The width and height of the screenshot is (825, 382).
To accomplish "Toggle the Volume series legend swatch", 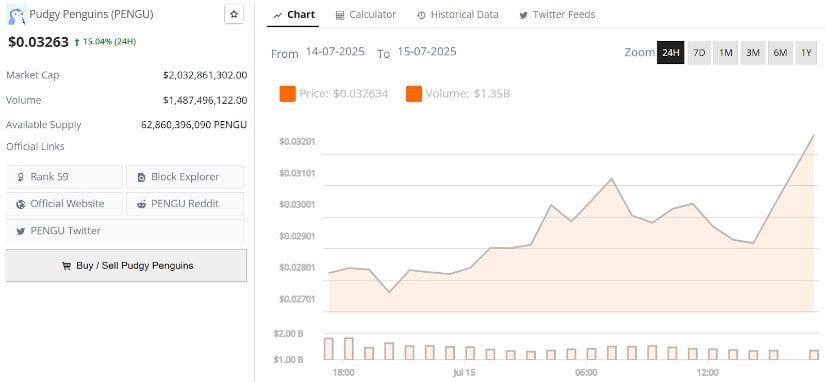I will [414, 94].
